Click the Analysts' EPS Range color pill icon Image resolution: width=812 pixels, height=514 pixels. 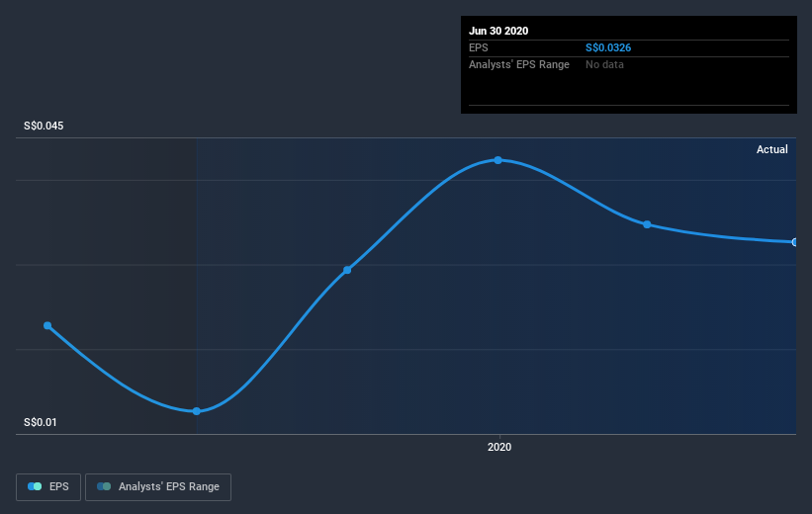pos(104,486)
